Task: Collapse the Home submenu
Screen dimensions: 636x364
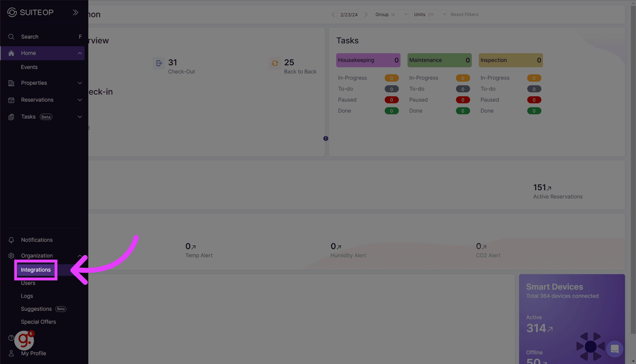Action: coord(80,53)
